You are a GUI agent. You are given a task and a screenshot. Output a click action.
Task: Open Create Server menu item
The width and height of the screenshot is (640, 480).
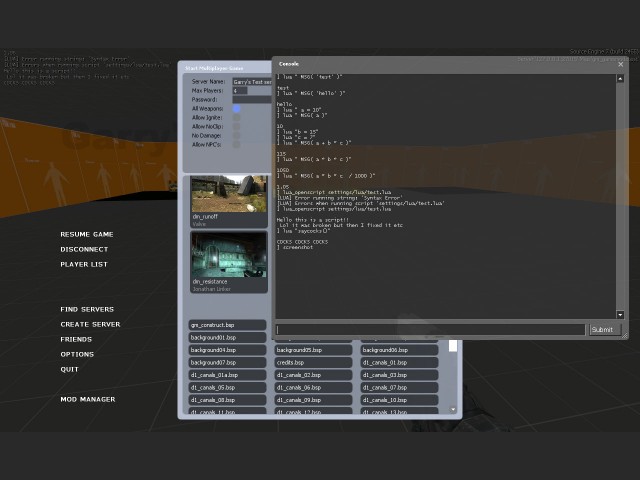90,324
